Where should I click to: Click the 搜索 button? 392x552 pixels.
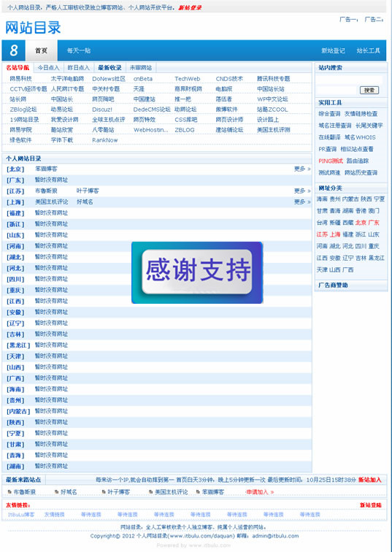(369, 90)
